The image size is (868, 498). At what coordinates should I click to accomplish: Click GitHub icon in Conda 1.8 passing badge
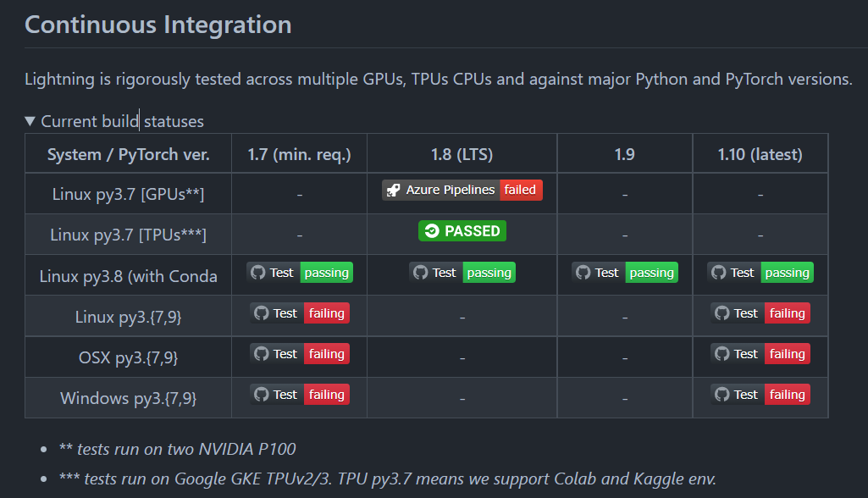(x=420, y=273)
